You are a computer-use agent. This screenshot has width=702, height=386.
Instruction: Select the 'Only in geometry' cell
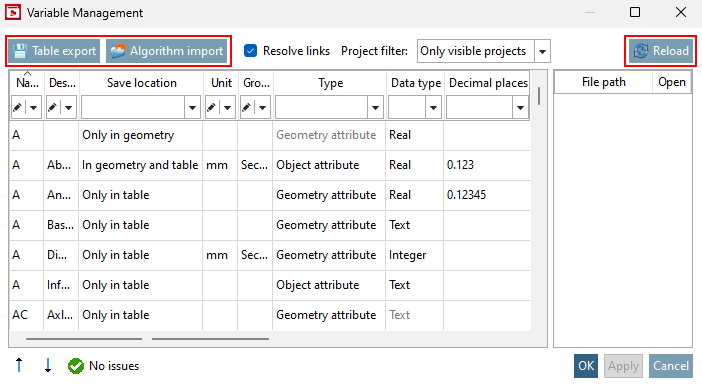141,135
